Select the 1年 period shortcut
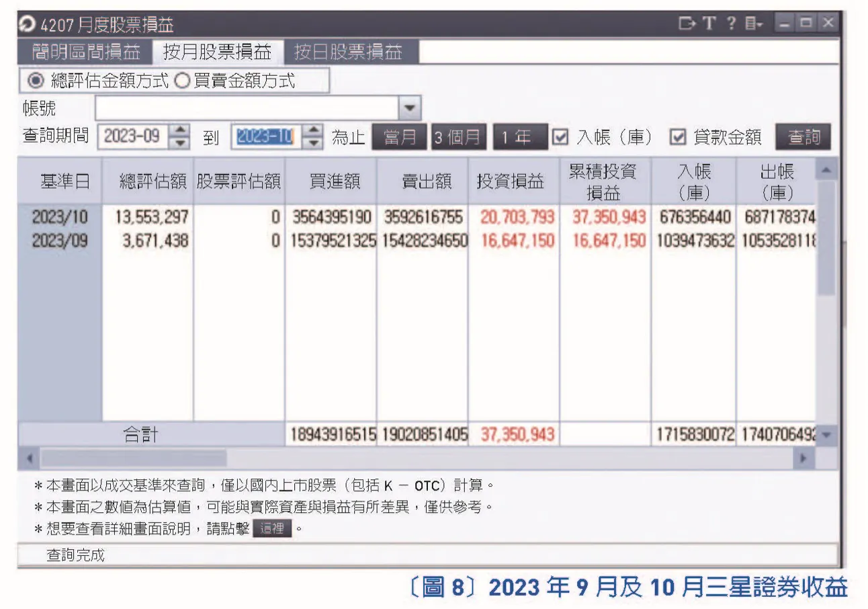This screenshot has width=868, height=609. (x=521, y=136)
